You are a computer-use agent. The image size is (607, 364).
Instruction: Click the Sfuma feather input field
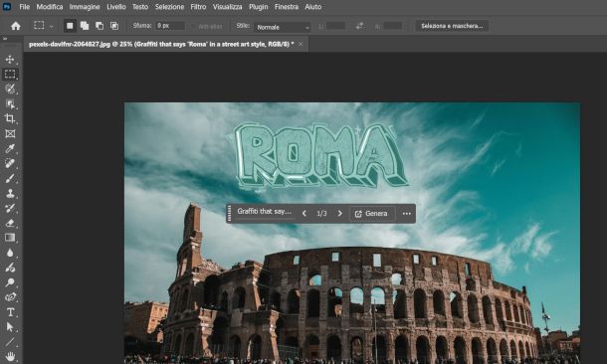point(170,26)
